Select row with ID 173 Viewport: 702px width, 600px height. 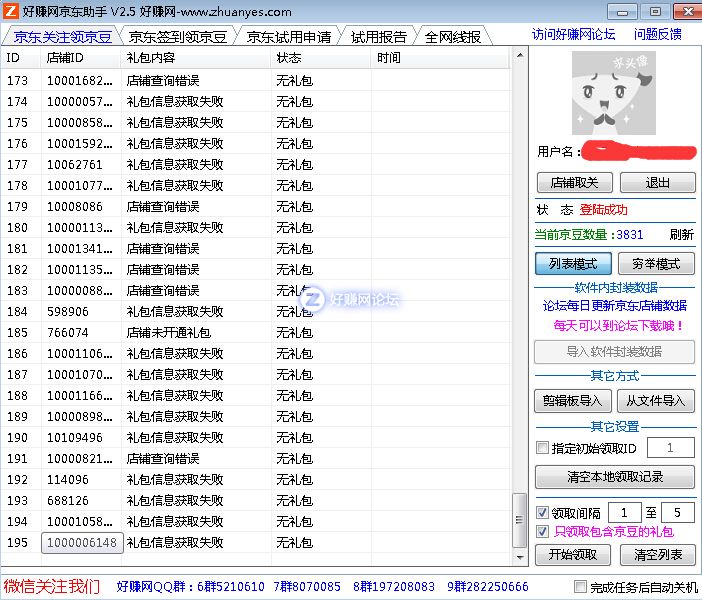pos(255,81)
